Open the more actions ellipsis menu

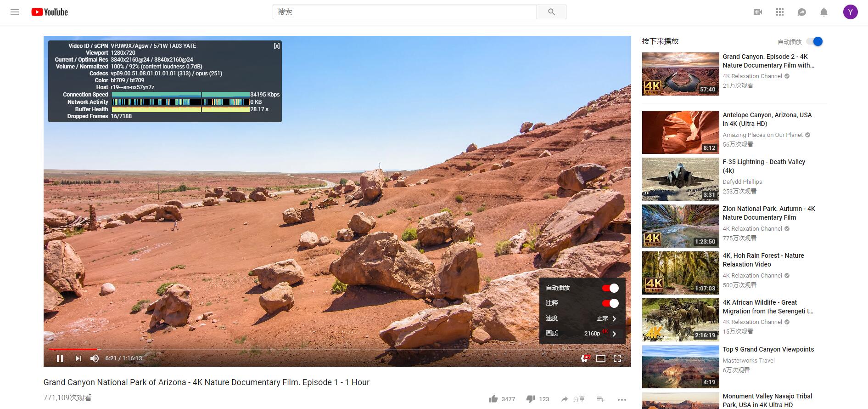click(x=622, y=399)
